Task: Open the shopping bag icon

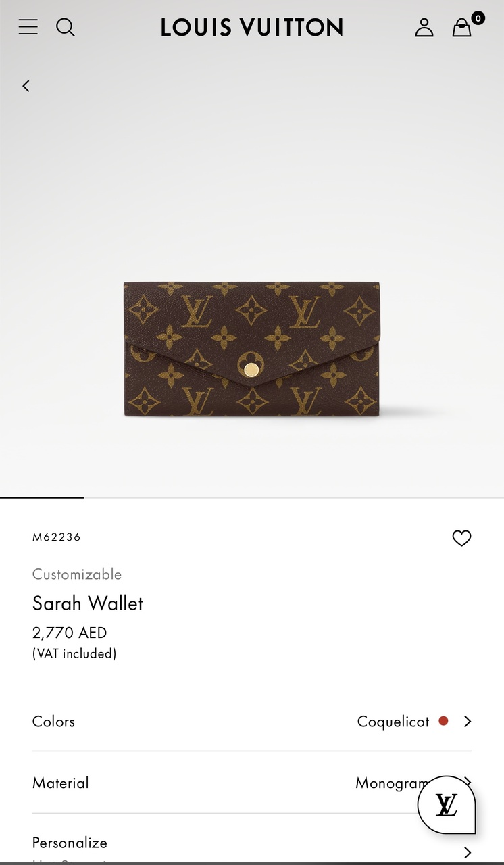Action: (462, 28)
